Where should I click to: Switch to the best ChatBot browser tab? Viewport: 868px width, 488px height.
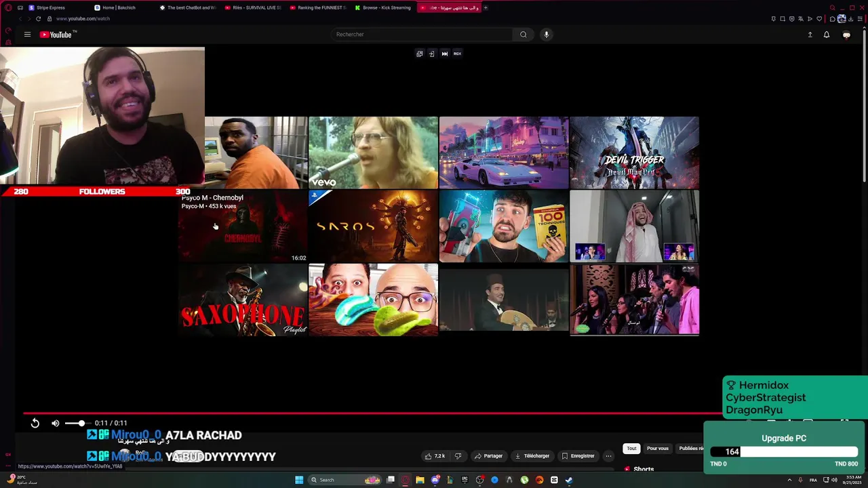(186, 7)
